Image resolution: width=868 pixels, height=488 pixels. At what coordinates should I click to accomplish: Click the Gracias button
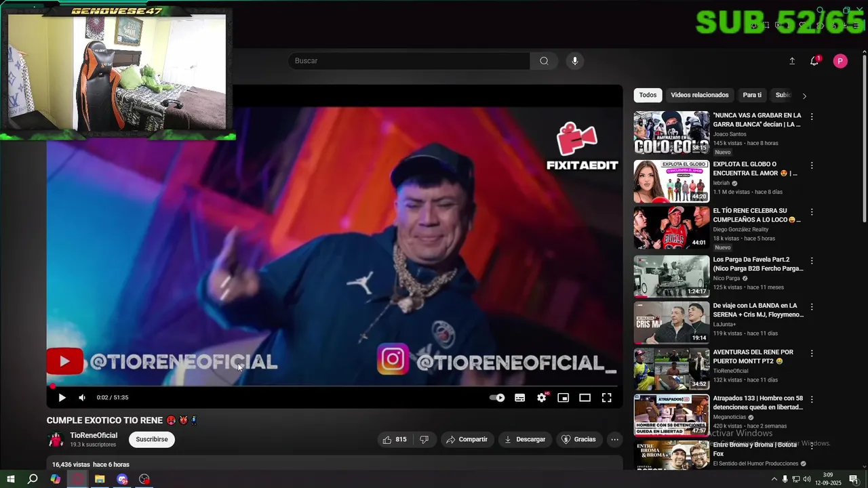(x=578, y=440)
